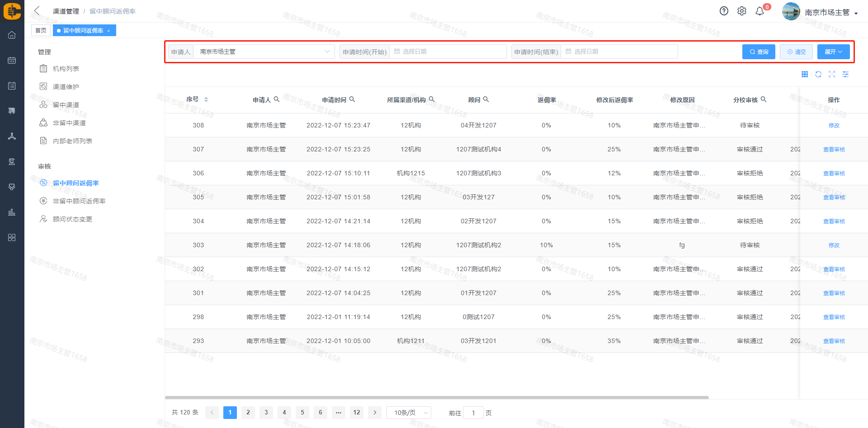Open the notifications bell
Screen dimensions: 868x428
(x=760, y=11)
